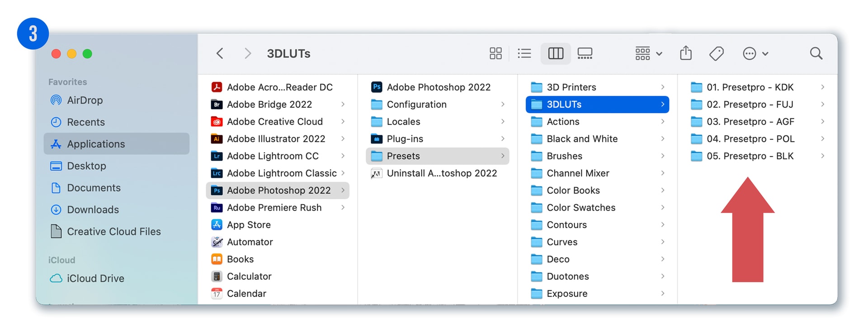Open Creative Cloud Files in sidebar
The width and height of the screenshot is (868, 326).
click(117, 231)
